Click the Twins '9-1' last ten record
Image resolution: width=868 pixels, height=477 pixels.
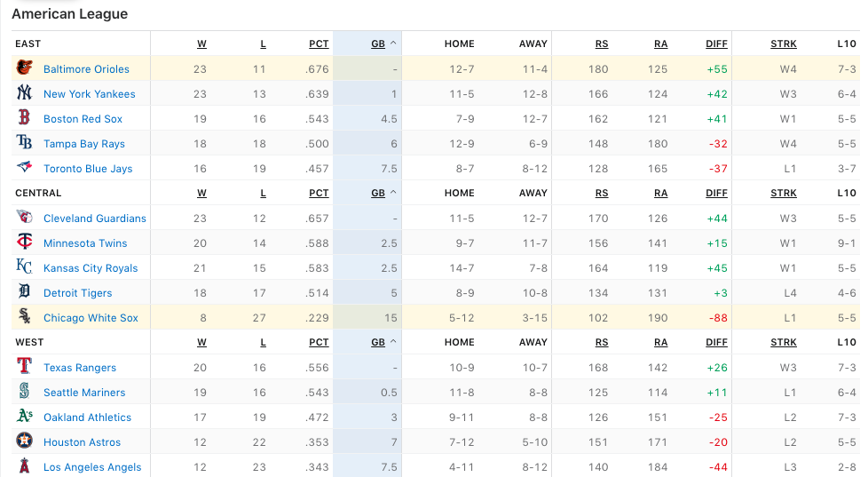coord(847,243)
